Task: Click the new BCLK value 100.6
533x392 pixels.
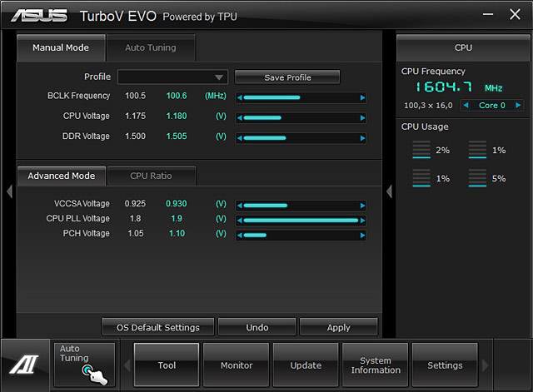Action: 177,96
